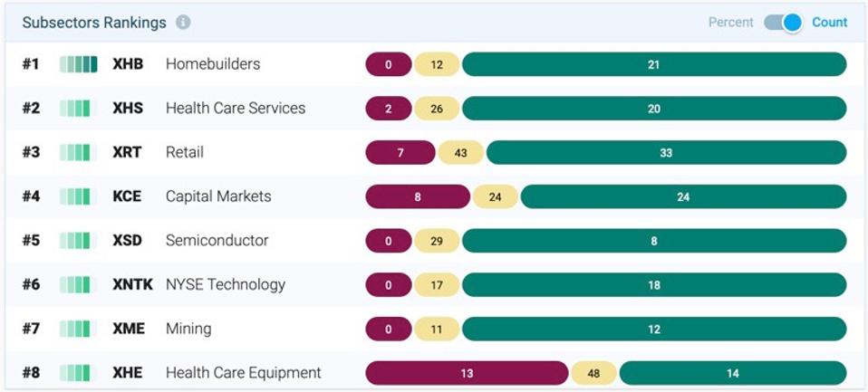Open the XHS Health Care Services link

(x=235, y=109)
